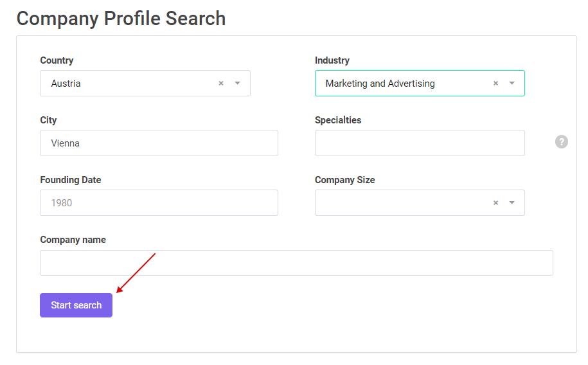
Task: Open the empty Company Size combo box
Action: click(x=420, y=202)
